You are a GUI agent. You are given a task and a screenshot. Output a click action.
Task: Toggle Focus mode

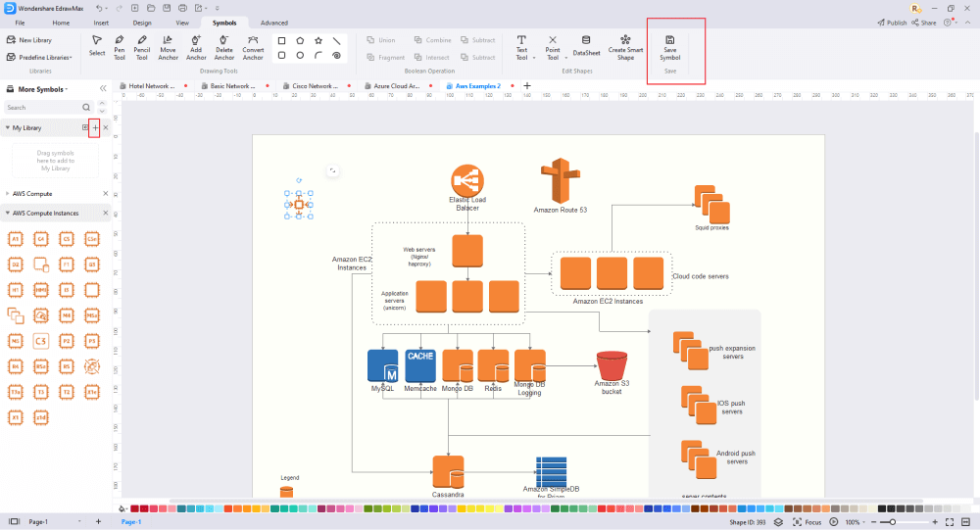click(807, 522)
